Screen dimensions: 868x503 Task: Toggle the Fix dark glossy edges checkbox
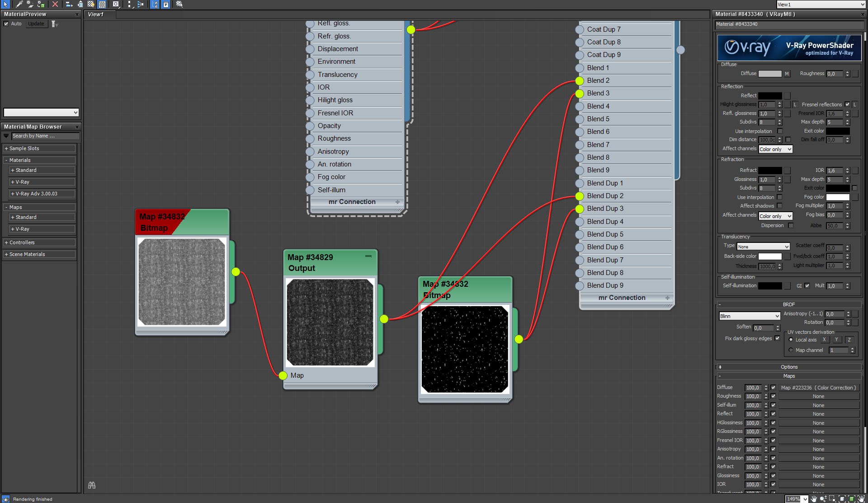[x=777, y=338]
